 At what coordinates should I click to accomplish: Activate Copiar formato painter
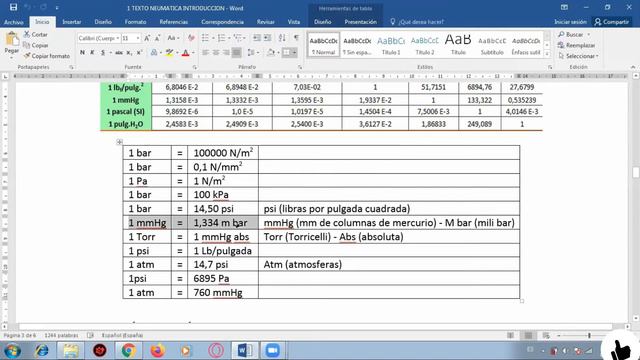tap(47, 56)
